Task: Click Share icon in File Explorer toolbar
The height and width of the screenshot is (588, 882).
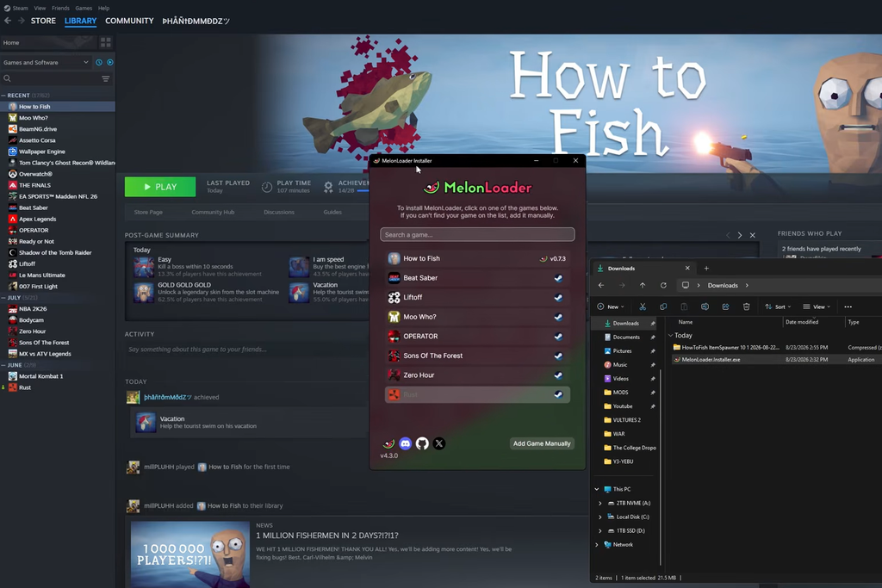Action: click(725, 306)
